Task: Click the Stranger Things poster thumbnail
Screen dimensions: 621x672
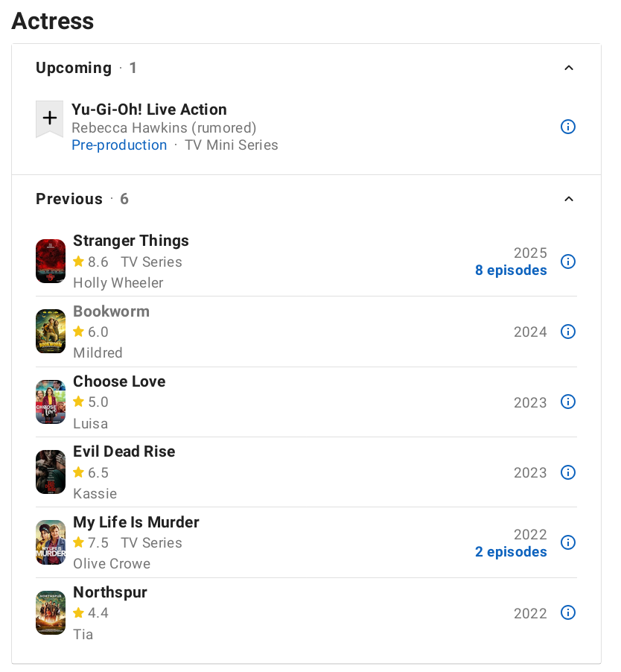Action: click(51, 261)
